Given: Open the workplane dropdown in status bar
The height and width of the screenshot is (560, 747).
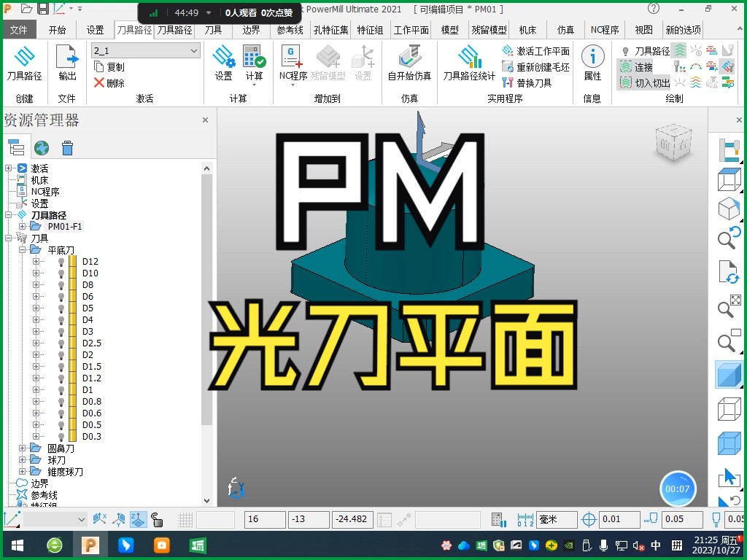Looking at the screenshot, I should point(82,519).
